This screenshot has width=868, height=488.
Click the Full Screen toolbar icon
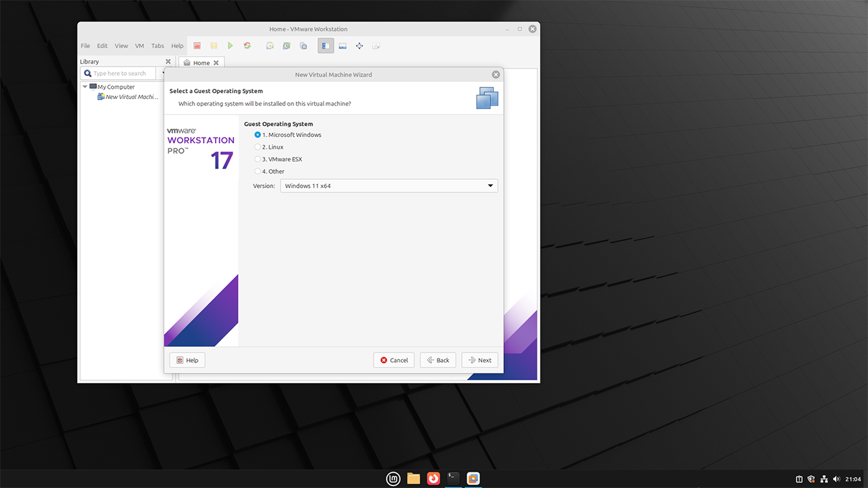359,45
